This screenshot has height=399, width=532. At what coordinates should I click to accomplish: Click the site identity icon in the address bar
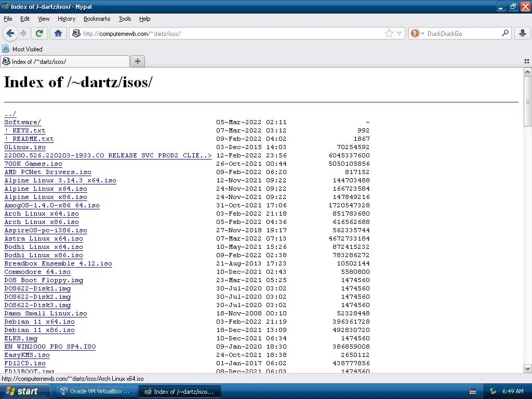(76, 33)
